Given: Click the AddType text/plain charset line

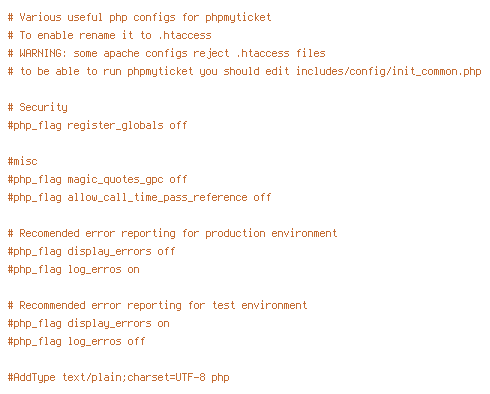Looking at the screenshot, I should pos(118,377).
